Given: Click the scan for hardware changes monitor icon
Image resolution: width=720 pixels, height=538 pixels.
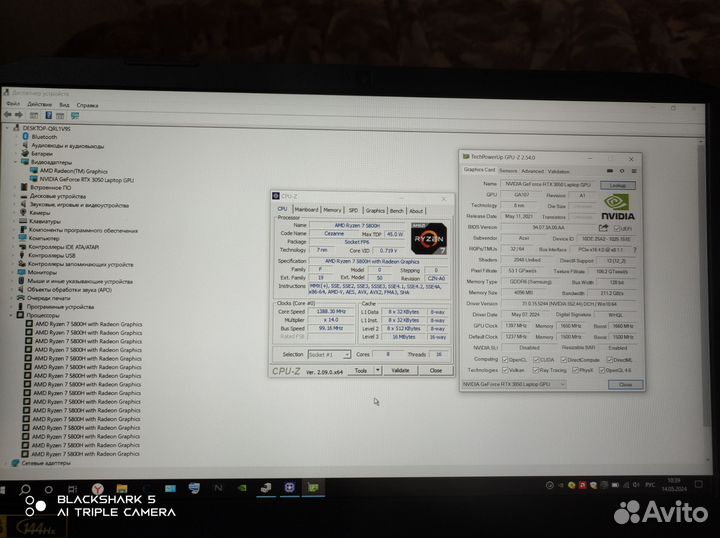Looking at the screenshot, I should click(x=74, y=116).
